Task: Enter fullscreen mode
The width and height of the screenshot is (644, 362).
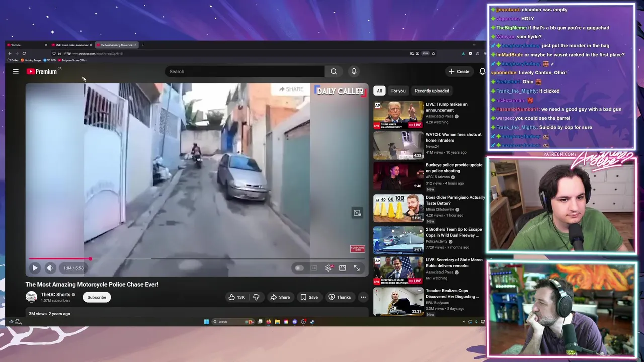Action: tap(357, 268)
